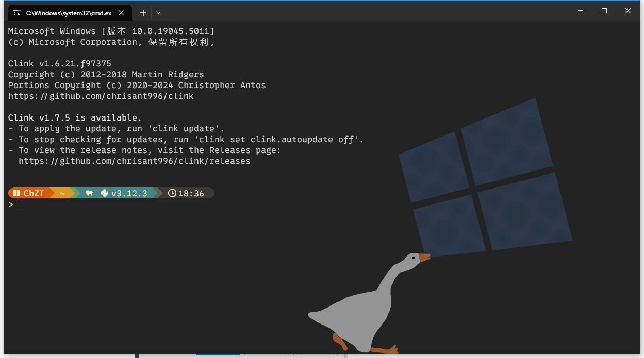Maximize the terminal window
The image size is (644, 358).
[604, 11]
